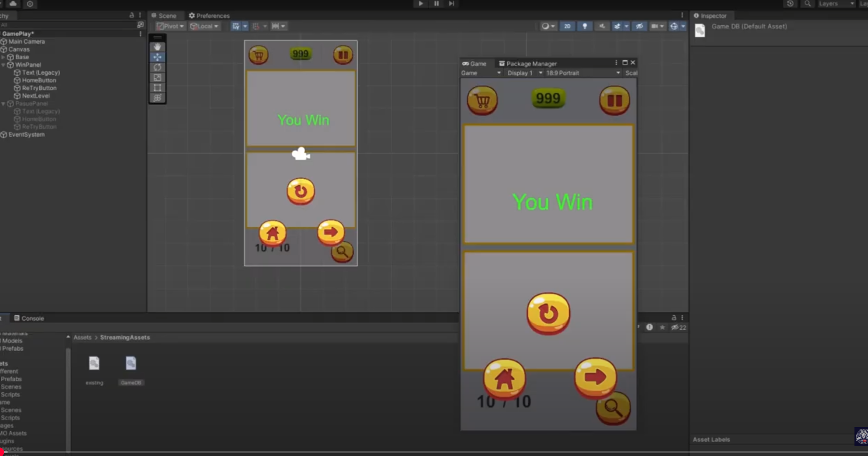868x456 pixels.
Task: Open the global search magnifier in top bar
Action: pyautogui.click(x=808, y=4)
